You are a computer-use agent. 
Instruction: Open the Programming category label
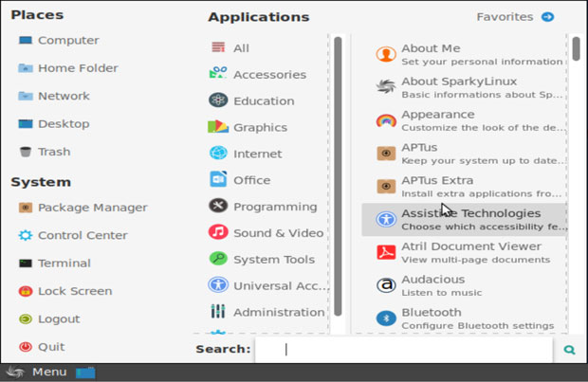pyautogui.click(x=275, y=207)
